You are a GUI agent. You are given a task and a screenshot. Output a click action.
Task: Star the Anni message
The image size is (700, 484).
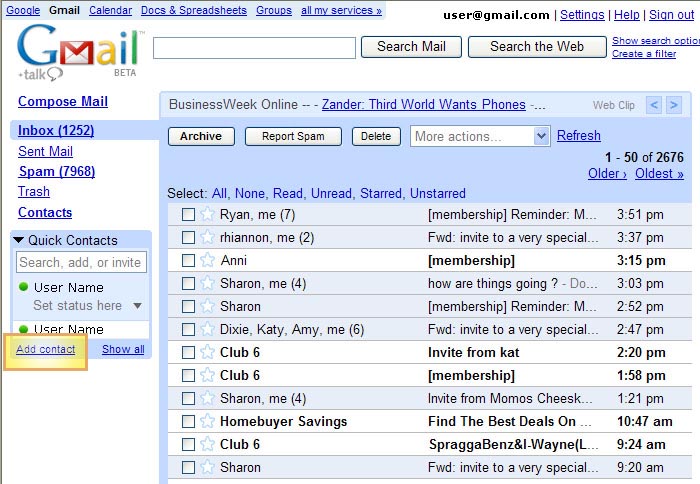[207, 260]
